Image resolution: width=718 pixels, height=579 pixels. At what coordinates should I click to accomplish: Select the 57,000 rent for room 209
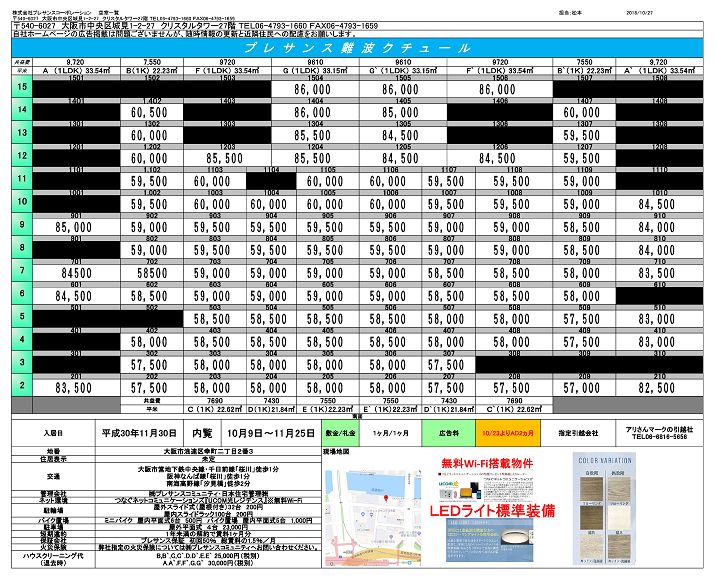coord(582,388)
